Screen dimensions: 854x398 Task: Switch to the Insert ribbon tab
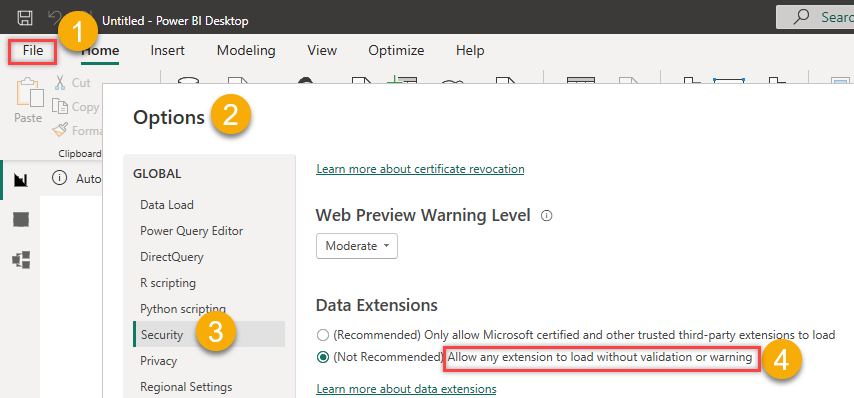tap(167, 51)
